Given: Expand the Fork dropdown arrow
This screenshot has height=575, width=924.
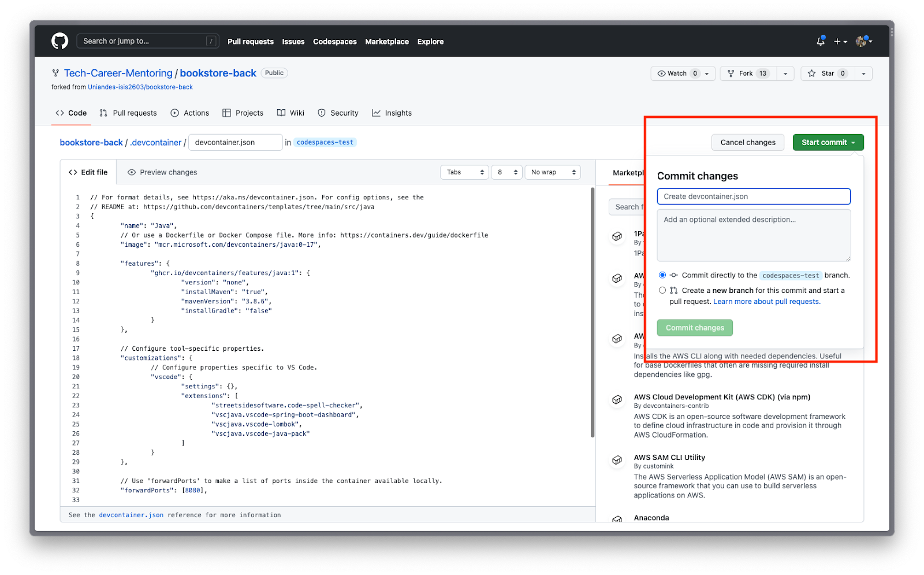Looking at the screenshot, I should (785, 73).
